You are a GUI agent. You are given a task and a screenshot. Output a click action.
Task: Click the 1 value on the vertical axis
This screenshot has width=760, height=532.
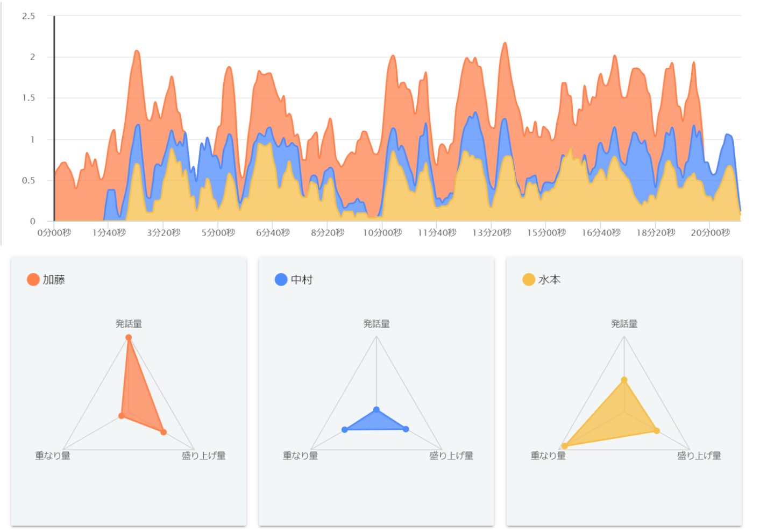coord(32,139)
